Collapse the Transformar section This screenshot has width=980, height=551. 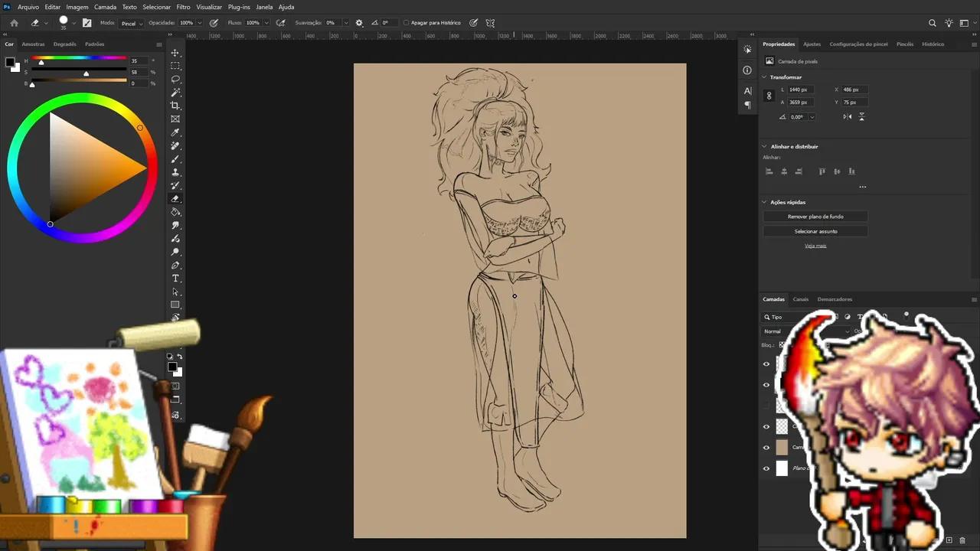[764, 77]
